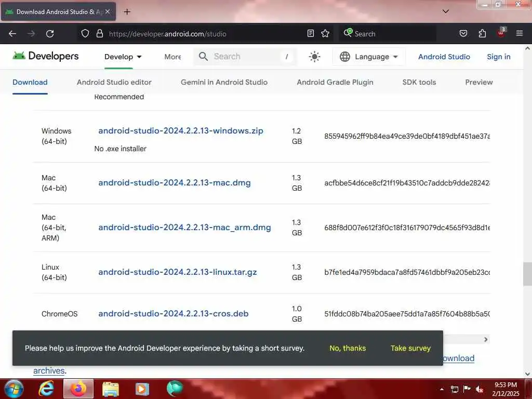Click the network tray icon
This screenshot has width=532, height=399.
coord(455,389)
